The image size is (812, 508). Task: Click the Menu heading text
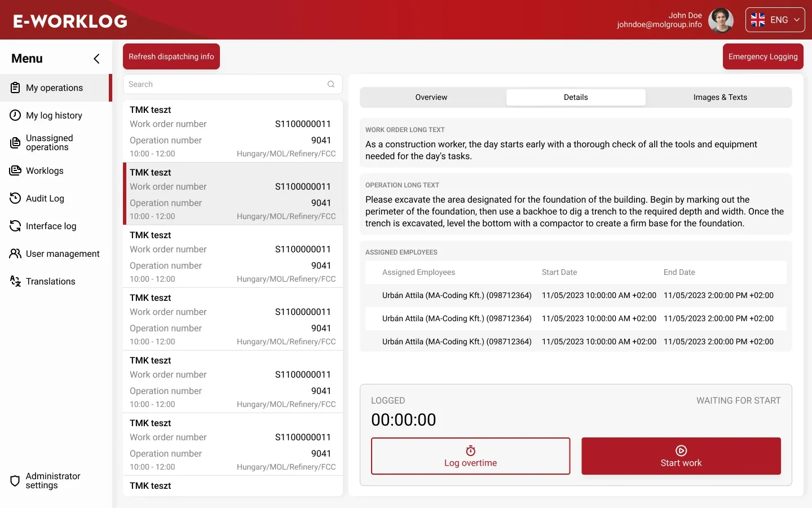pyautogui.click(x=27, y=59)
